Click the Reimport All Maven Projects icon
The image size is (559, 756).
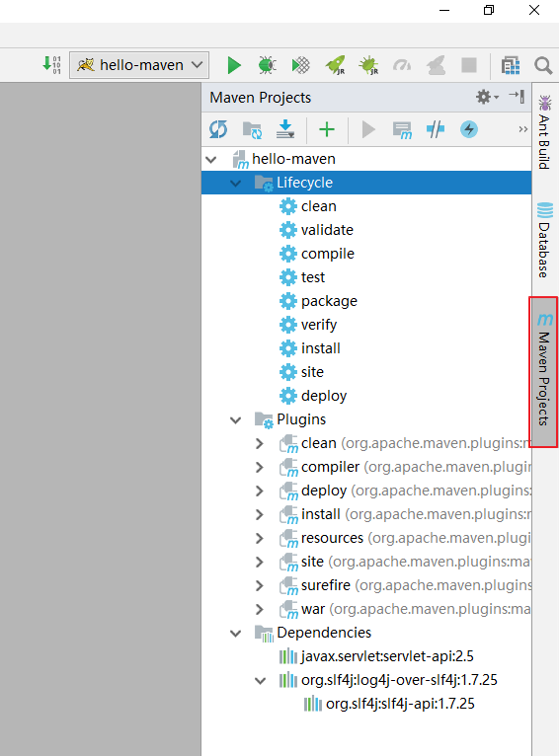[x=218, y=129]
